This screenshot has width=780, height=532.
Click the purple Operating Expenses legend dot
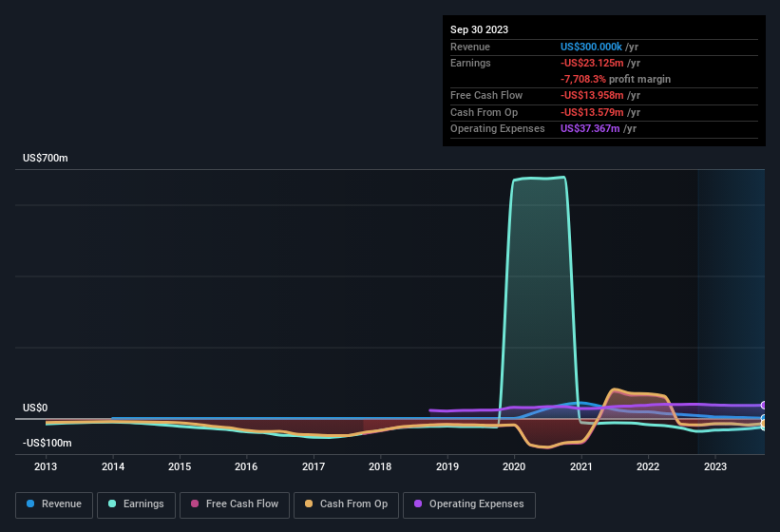tap(418, 503)
